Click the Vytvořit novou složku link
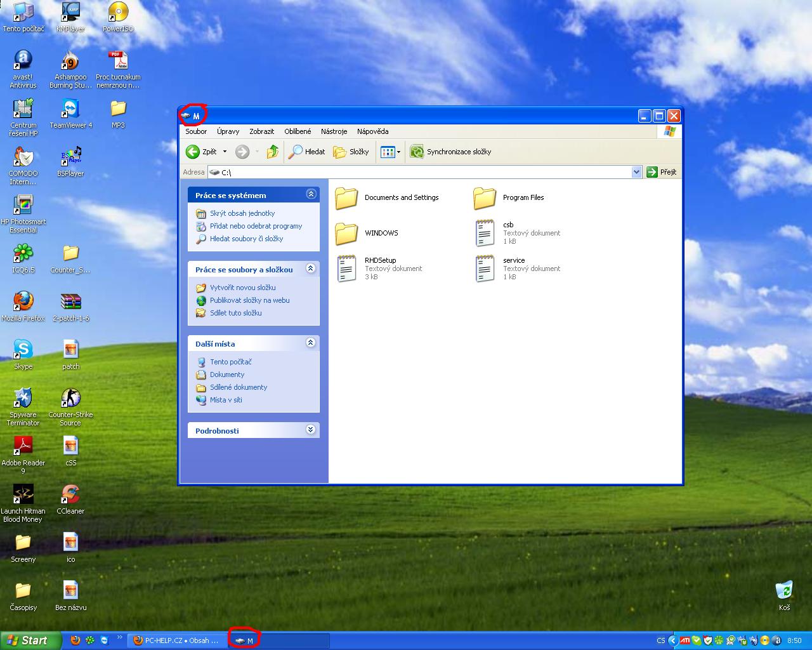 (242, 288)
